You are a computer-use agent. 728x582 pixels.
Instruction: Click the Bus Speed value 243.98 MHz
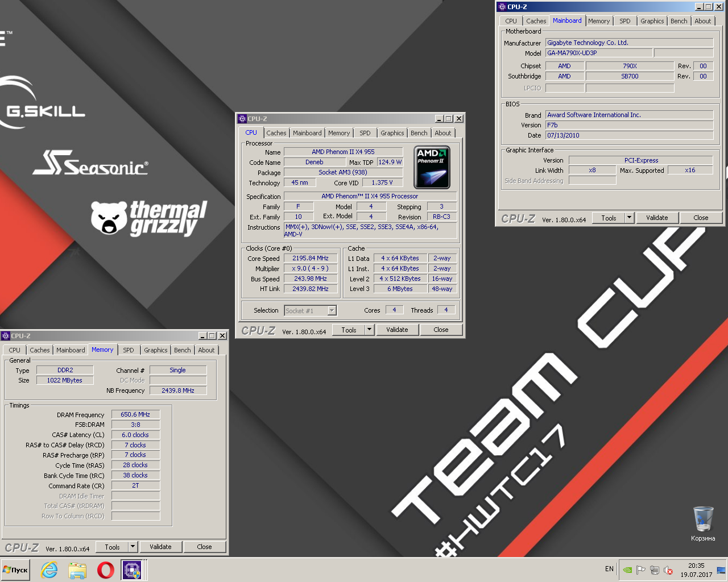click(x=311, y=278)
